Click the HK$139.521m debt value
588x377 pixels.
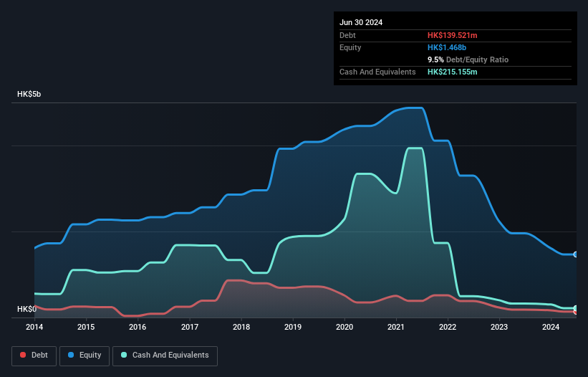452,35
